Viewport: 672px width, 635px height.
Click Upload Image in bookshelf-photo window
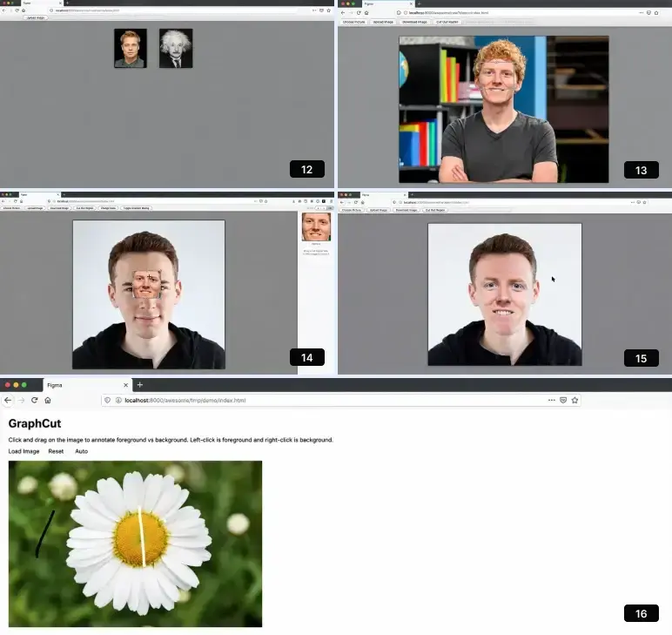[x=383, y=22]
